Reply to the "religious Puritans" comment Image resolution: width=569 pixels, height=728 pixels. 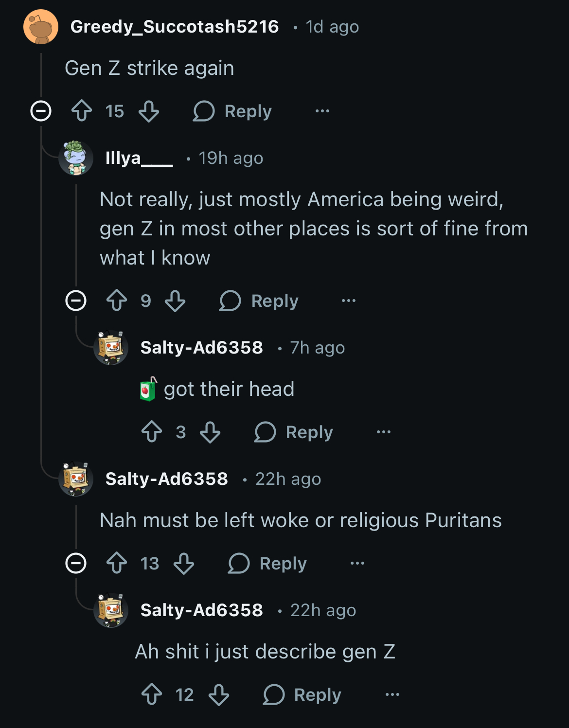pos(267,563)
